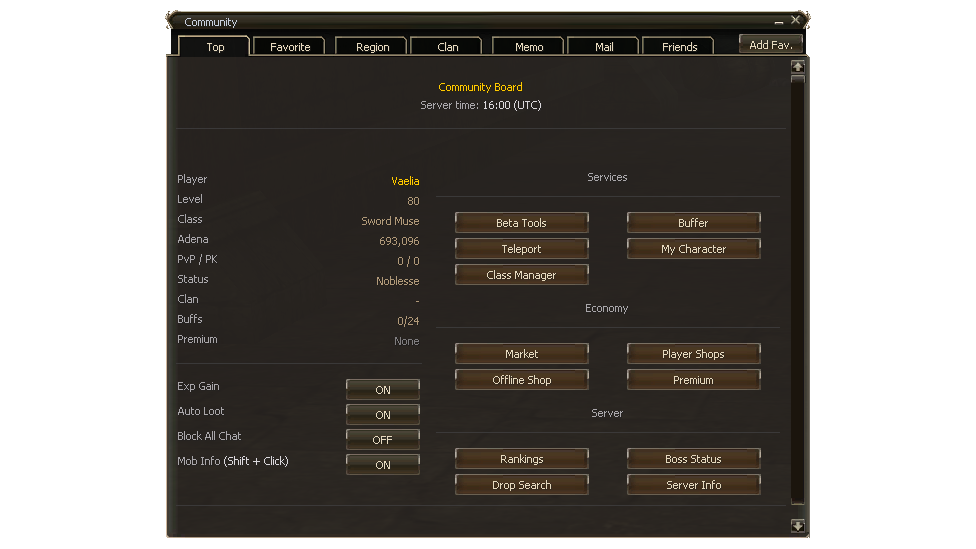The image size is (976, 549).
Task: Click the Add Fav. button
Action: pyautogui.click(x=771, y=45)
